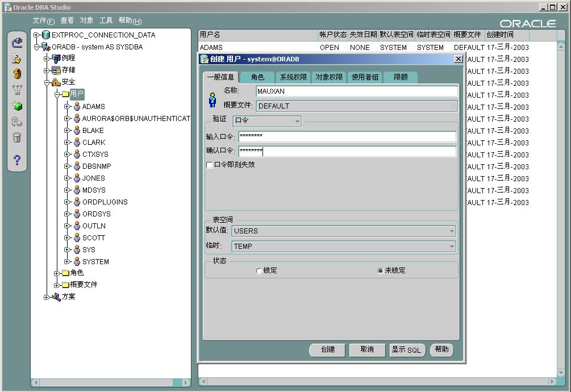Screen dimensions: 571x392
Task: Switch to the 对象权限 tab
Action: pyautogui.click(x=329, y=77)
